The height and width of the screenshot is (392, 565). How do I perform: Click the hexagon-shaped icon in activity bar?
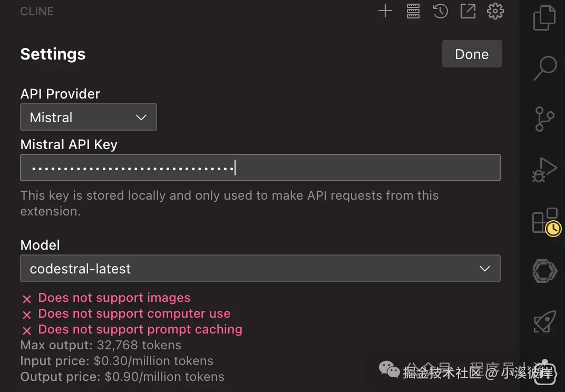pos(544,271)
